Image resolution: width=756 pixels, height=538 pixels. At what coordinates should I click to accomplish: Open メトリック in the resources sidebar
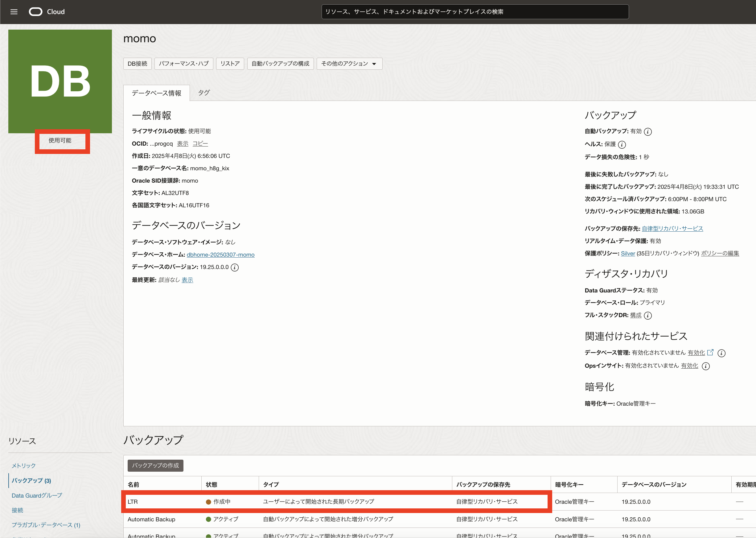[23, 466]
